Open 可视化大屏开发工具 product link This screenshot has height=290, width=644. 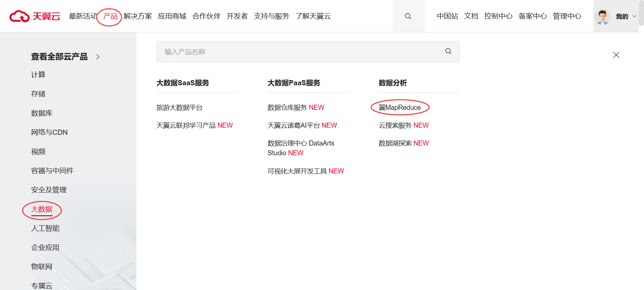tap(306, 171)
